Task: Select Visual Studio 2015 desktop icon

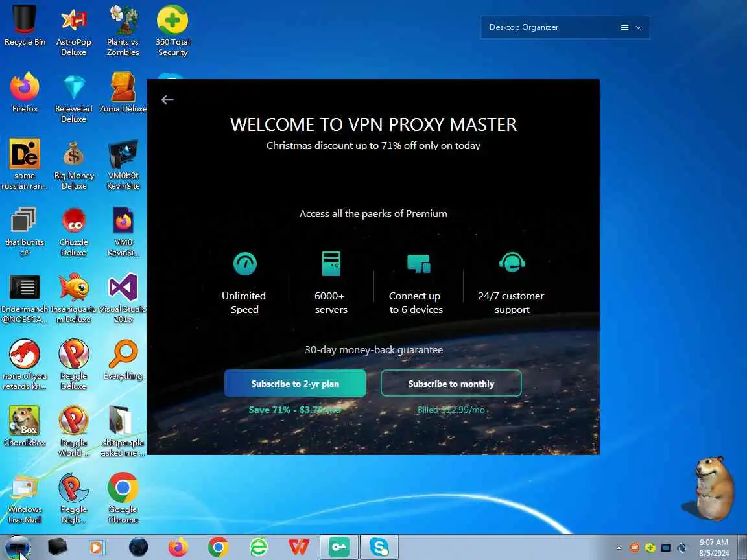Action: [123, 298]
